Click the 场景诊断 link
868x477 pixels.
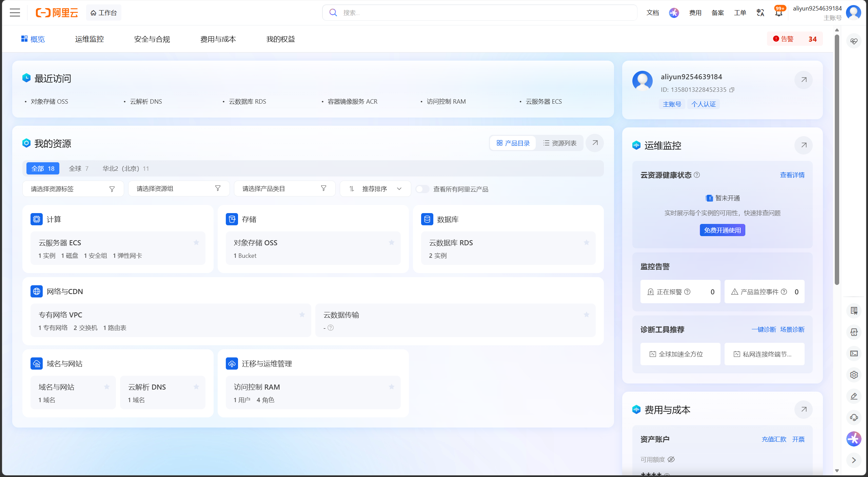click(792, 329)
